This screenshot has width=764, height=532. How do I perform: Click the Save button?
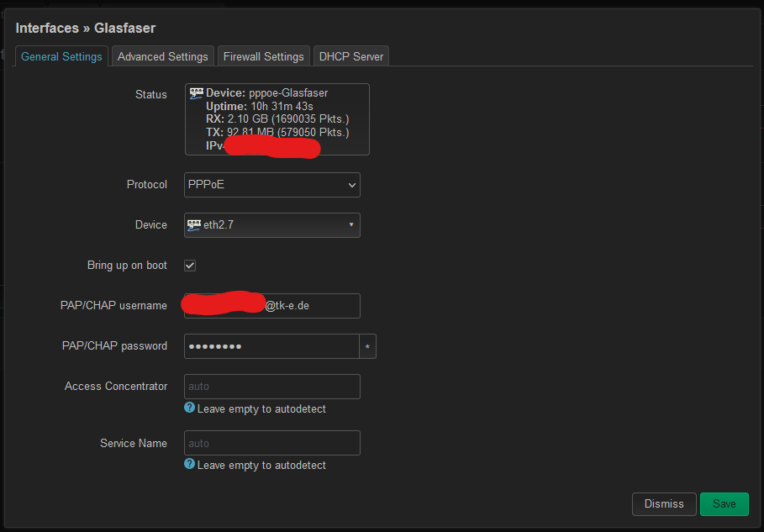[724, 503]
